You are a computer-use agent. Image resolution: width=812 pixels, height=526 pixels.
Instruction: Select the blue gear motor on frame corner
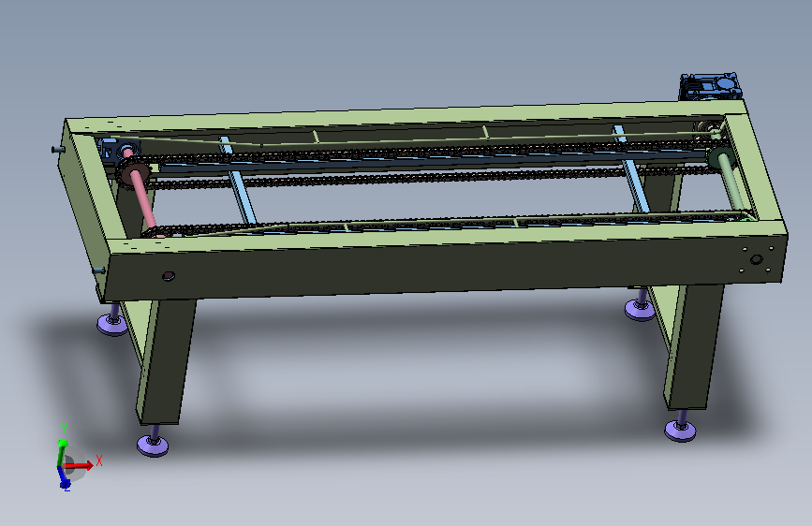pos(710,86)
